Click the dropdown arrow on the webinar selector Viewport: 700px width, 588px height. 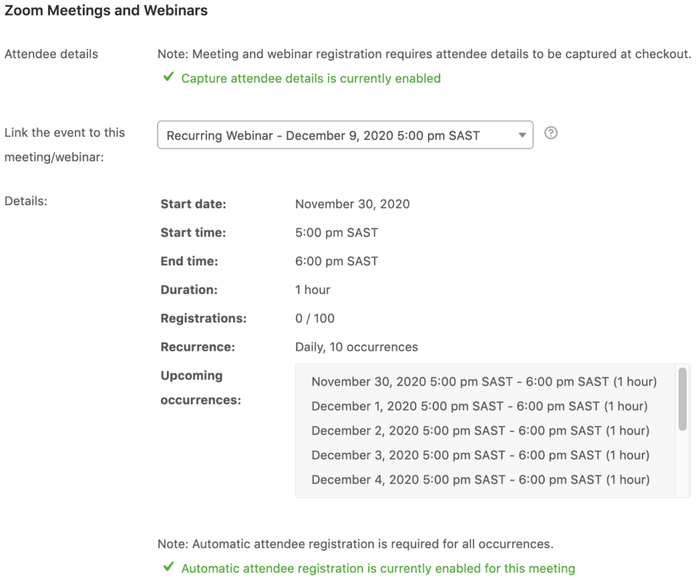point(522,134)
